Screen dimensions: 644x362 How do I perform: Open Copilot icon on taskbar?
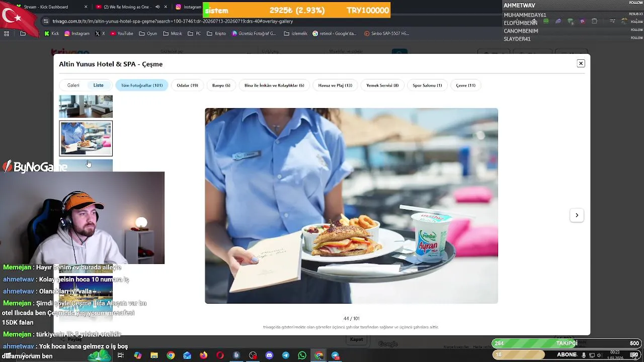pos(137,355)
